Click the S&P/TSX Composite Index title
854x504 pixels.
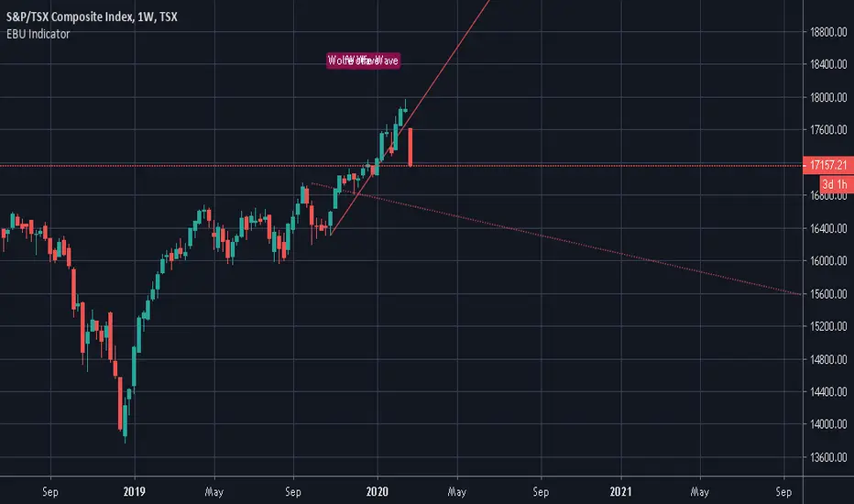92,16
